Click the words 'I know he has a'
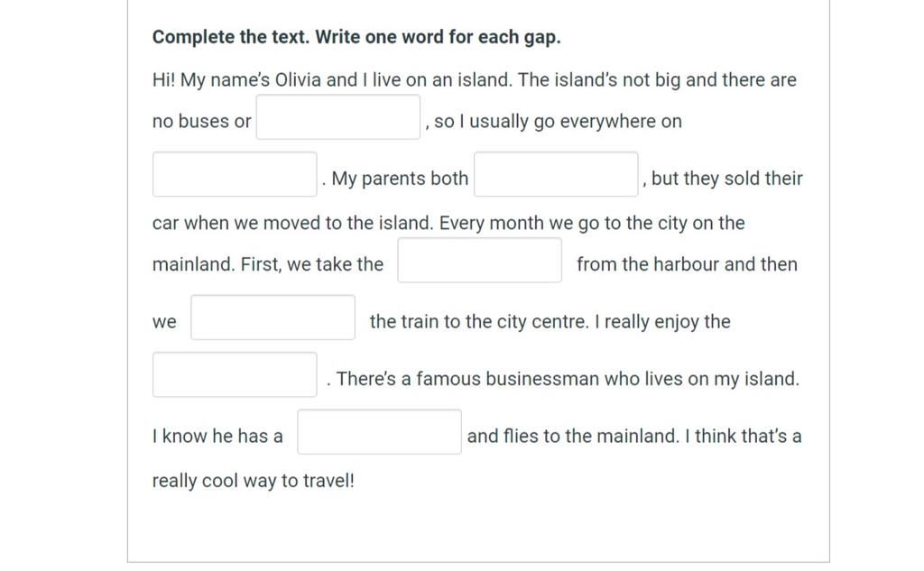924x571 pixels. [x=217, y=436]
